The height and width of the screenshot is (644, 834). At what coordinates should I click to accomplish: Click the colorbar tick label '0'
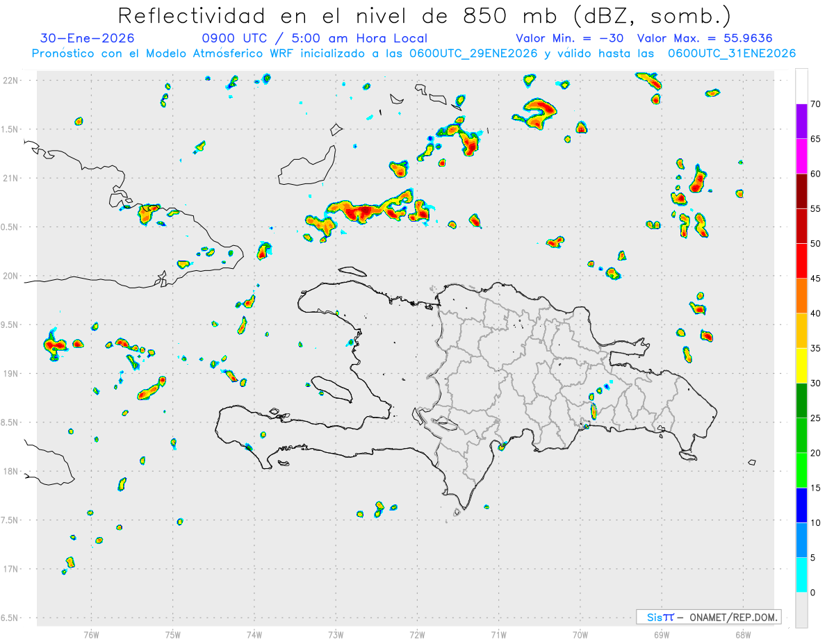coord(813,593)
